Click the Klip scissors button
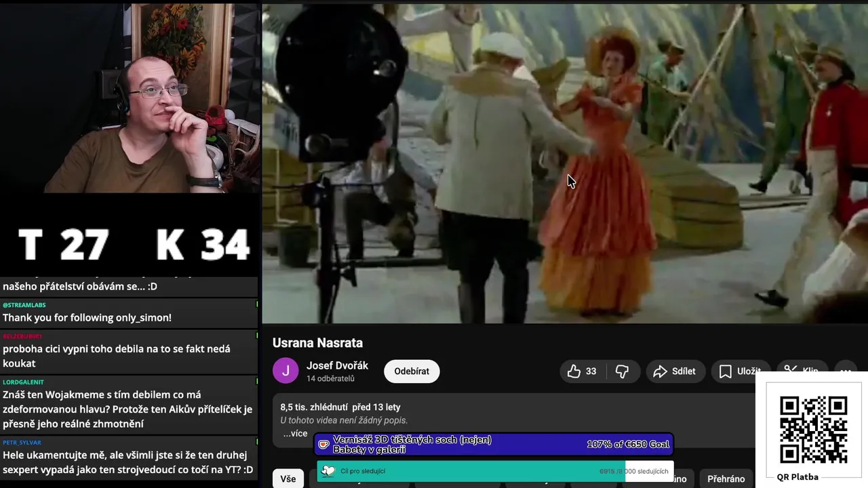The width and height of the screenshot is (868, 488). click(x=801, y=371)
